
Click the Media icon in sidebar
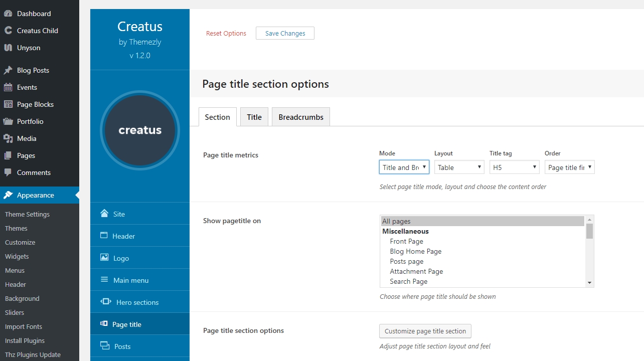point(8,138)
